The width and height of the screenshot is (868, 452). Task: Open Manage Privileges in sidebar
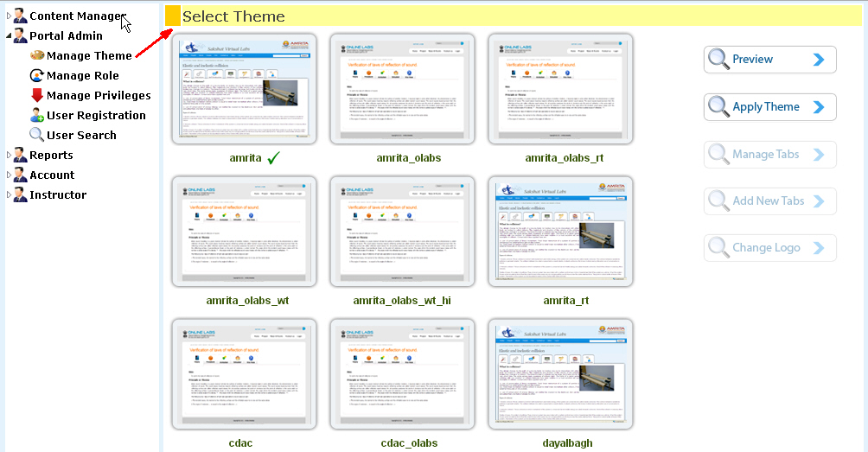[x=99, y=95]
